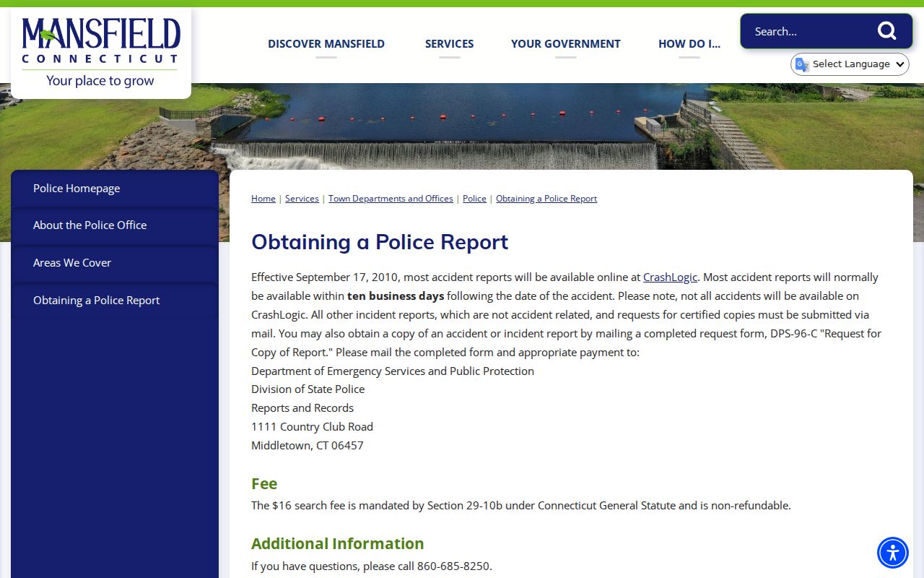Click Obtaining a Police Report breadcrumb
This screenshot has width=924, height=578.
(x=546, y=199)
